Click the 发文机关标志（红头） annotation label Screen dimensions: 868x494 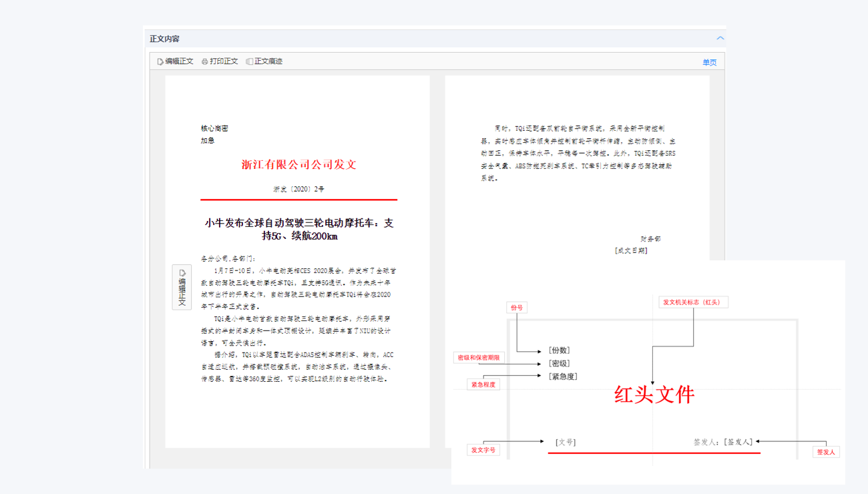tap(693, 302)
